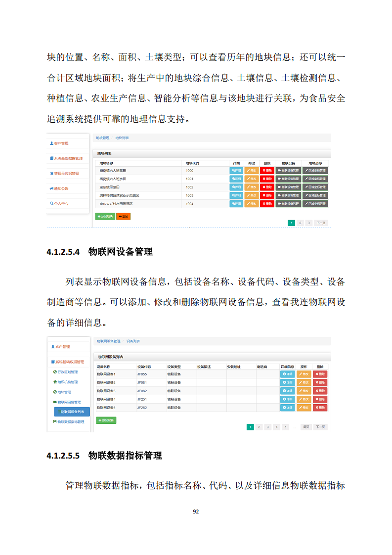Open 管理员数据管理 sidebar item

(x=65, y=174)
